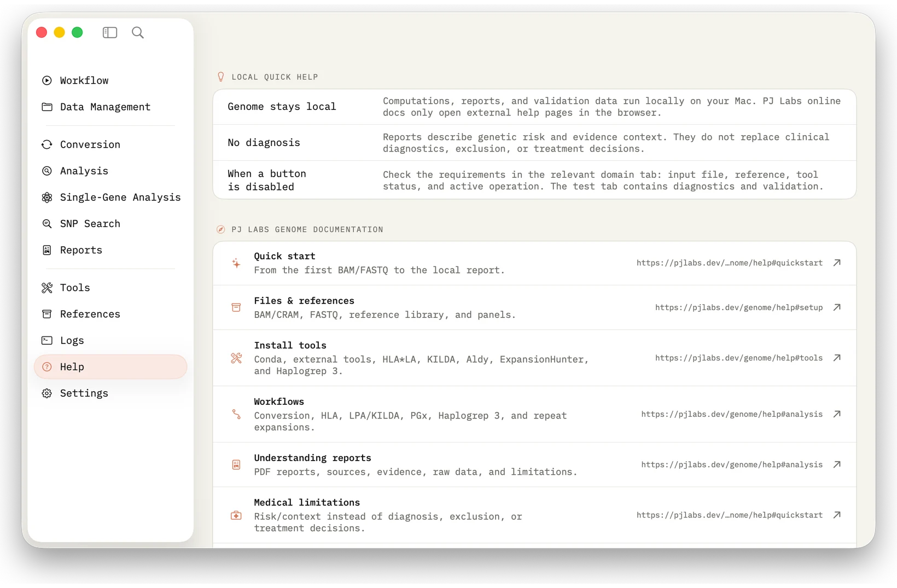Switch to the Analysis section
The image size is (897, 588).
110,171
